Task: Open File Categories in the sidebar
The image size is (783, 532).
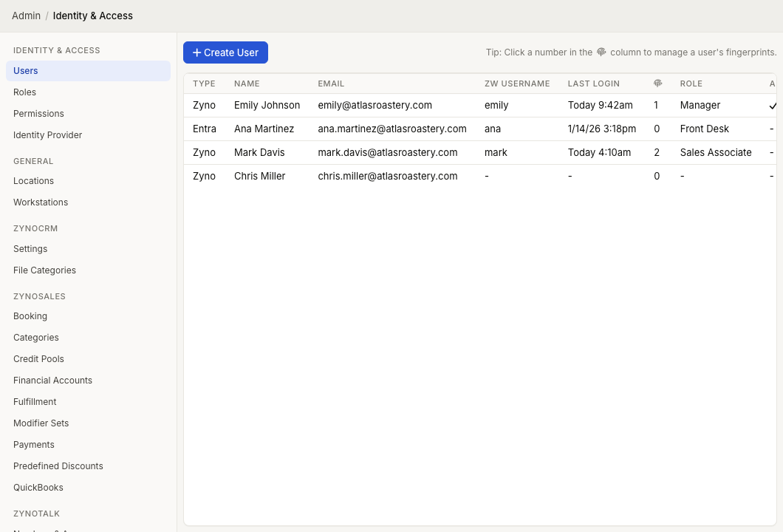Action: (x=89, y=270)
